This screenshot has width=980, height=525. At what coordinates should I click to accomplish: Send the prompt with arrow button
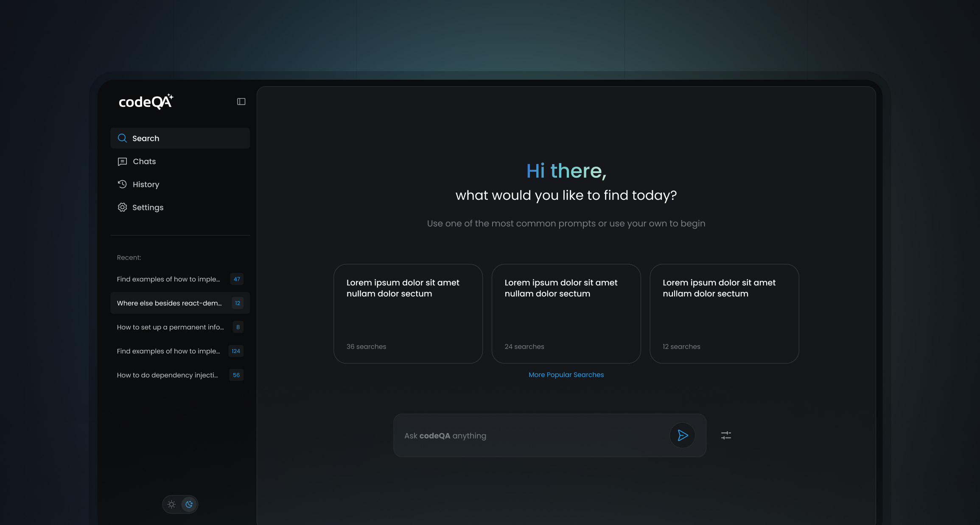(682, 436)
